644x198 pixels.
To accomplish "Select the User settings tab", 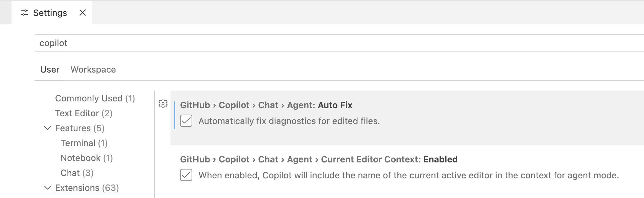I will click(x=50, y=70).
